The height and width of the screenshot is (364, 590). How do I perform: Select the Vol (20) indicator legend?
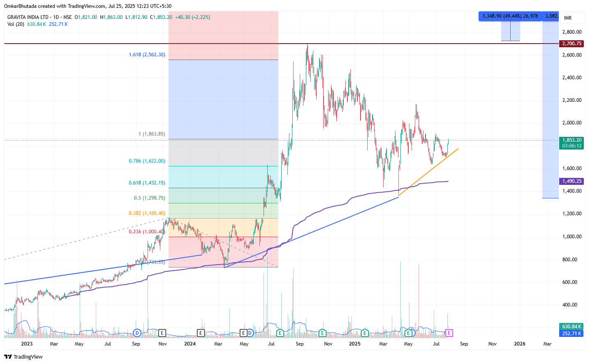pos(16,24)
